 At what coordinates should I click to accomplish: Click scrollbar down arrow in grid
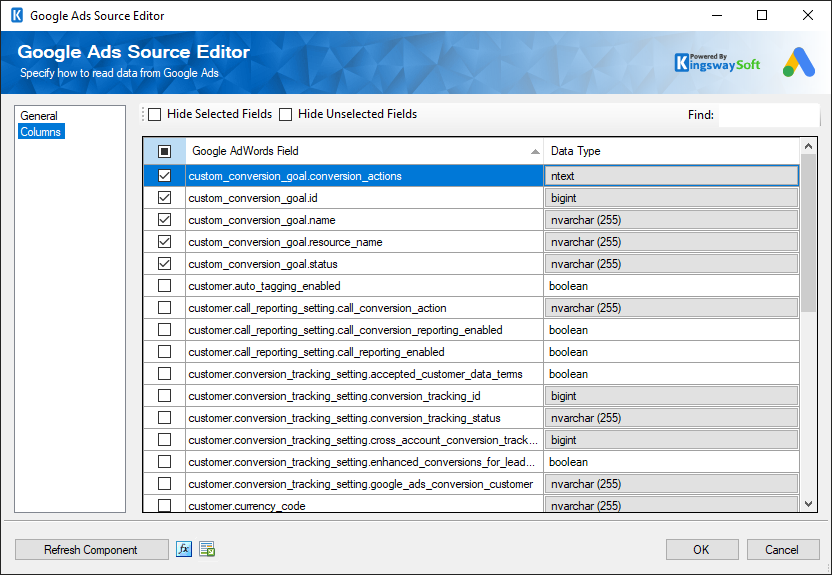click(x=808, y=504)
